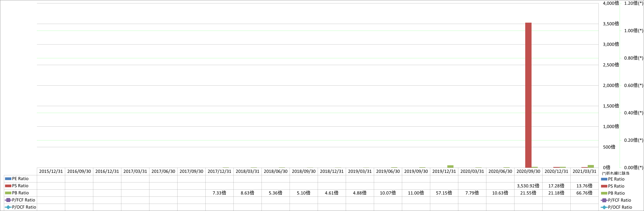The image size is (644, 211).
Task: Click the 2019/12/31 date column header
Action: pyautogui.click(x=444, y=171)
